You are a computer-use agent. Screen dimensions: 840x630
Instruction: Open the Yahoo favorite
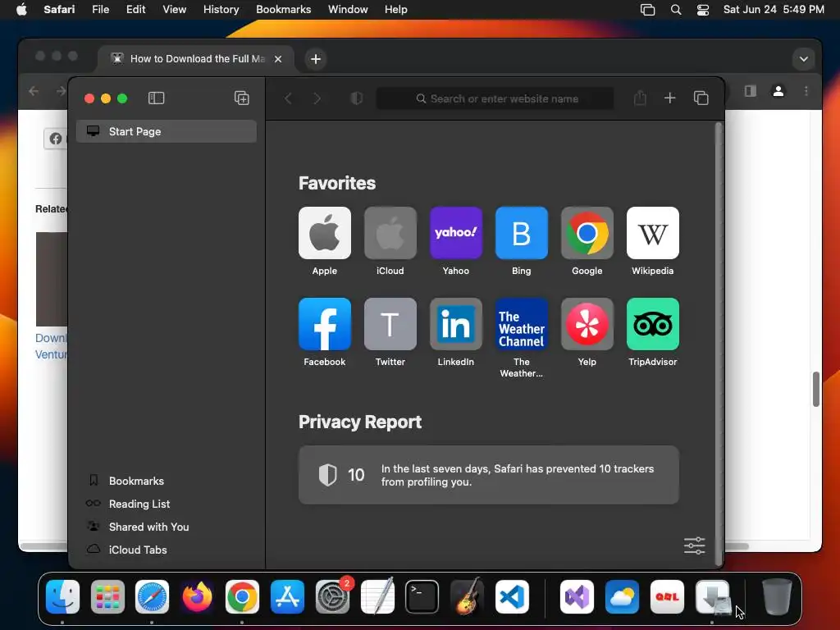pyautogui.click(x=456, y=233)
